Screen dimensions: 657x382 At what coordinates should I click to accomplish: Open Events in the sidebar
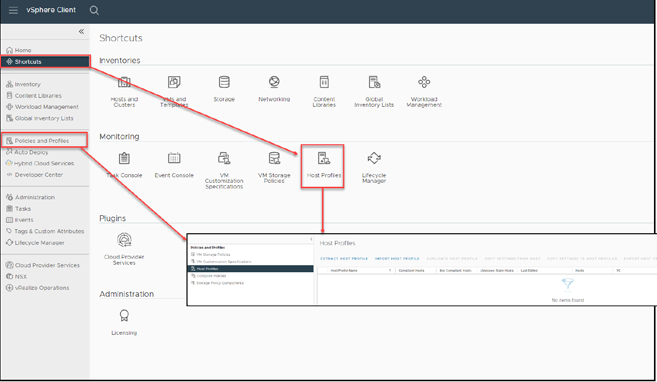point(20,220)
